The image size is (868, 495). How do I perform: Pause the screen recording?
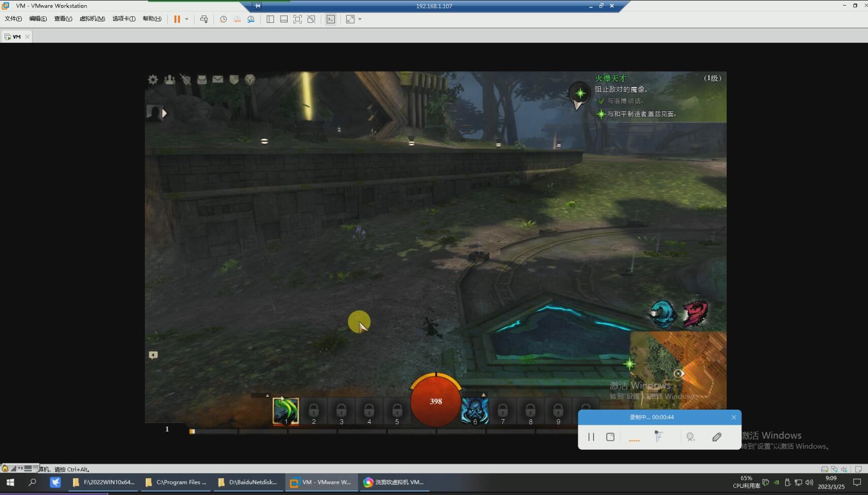(591, 437)
